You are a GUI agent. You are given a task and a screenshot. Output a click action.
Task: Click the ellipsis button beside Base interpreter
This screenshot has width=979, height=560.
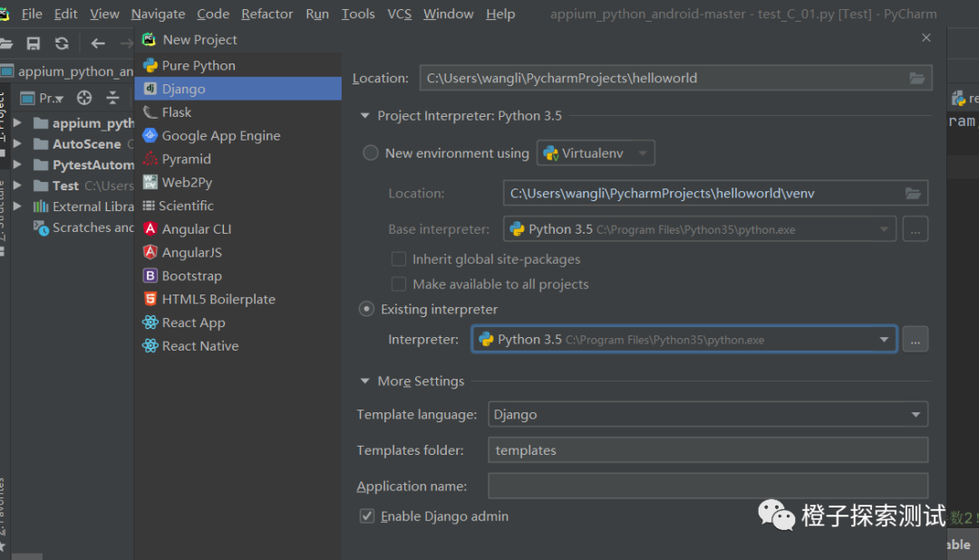click(916, 229)
